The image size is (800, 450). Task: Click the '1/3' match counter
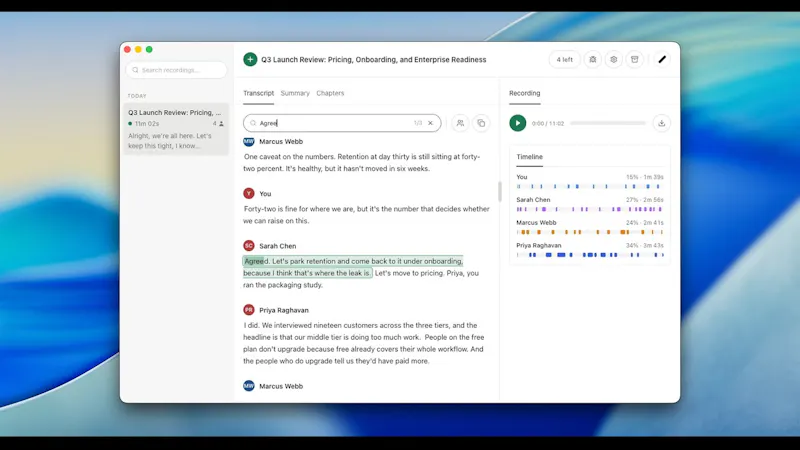point(418,123)
